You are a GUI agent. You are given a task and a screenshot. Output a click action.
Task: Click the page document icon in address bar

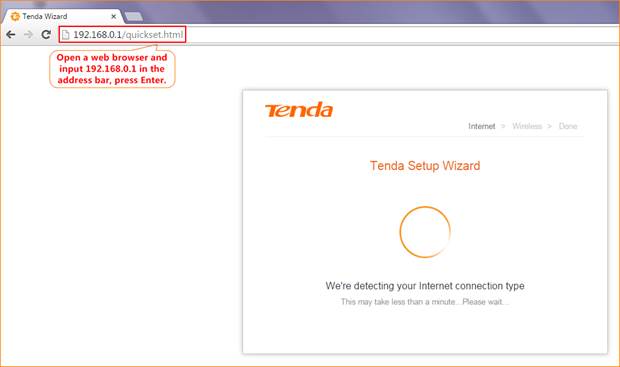tap(66, 35)
